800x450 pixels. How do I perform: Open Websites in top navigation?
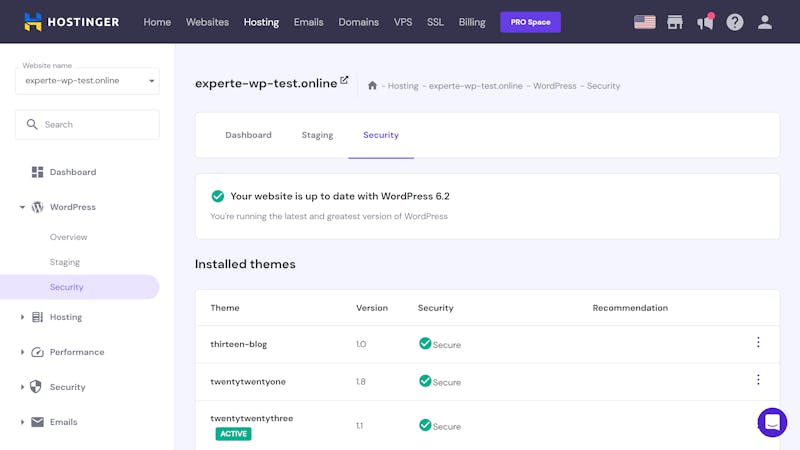point(207,22)
